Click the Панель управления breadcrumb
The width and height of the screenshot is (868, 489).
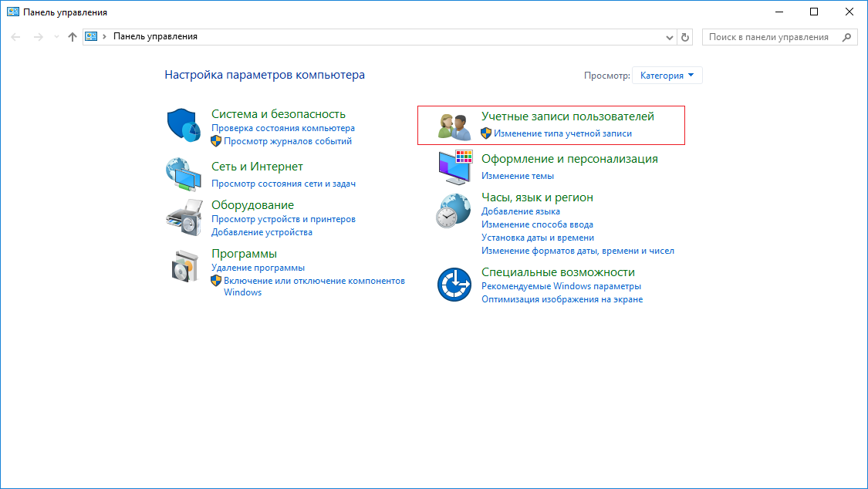point(156,36)
